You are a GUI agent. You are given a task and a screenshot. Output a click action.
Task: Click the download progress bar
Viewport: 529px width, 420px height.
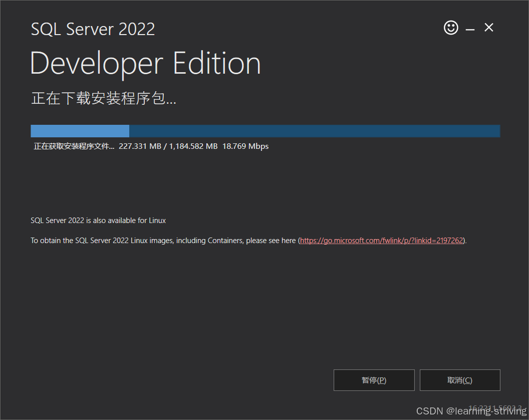[x=265, y=131]
